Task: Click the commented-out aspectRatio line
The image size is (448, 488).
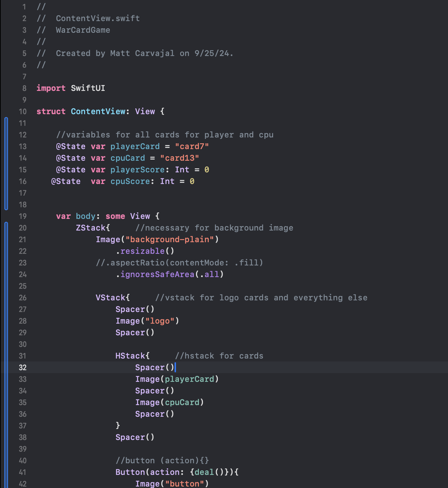Action: pos(179,263)
